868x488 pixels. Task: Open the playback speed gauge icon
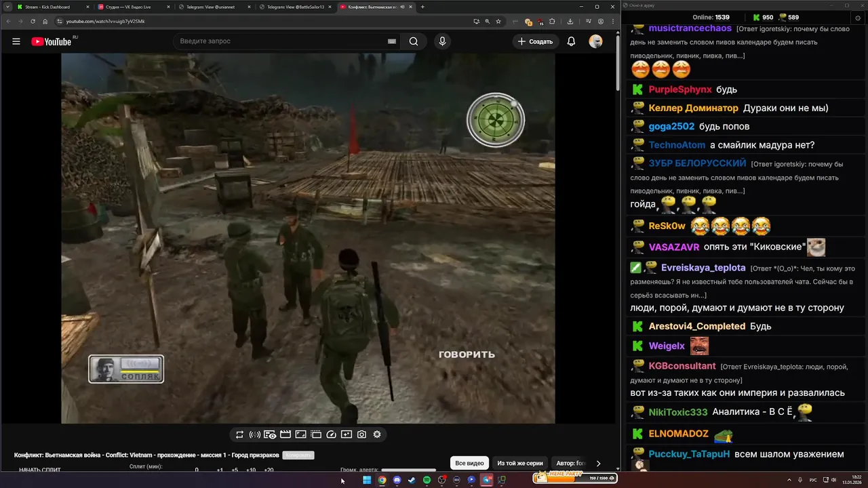332,434
